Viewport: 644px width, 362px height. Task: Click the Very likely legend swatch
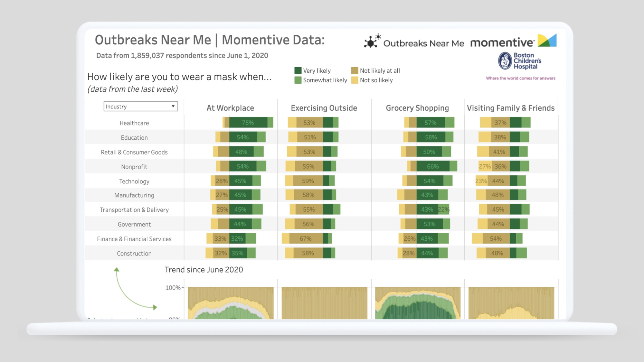click(298, 71)
